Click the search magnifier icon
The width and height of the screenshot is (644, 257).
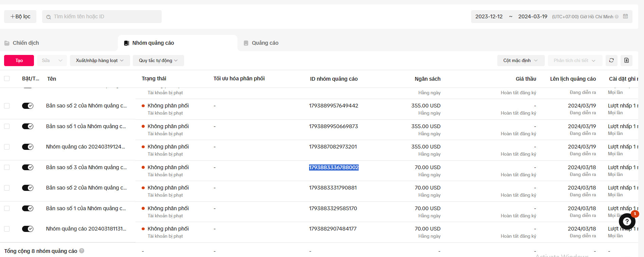[x=49, y=17]
